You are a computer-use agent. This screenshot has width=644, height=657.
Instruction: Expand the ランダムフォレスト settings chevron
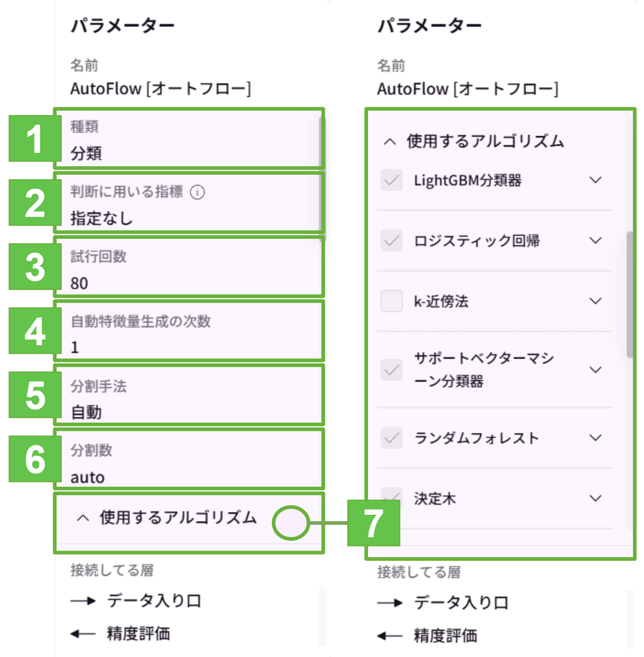[x=596, y=438]
